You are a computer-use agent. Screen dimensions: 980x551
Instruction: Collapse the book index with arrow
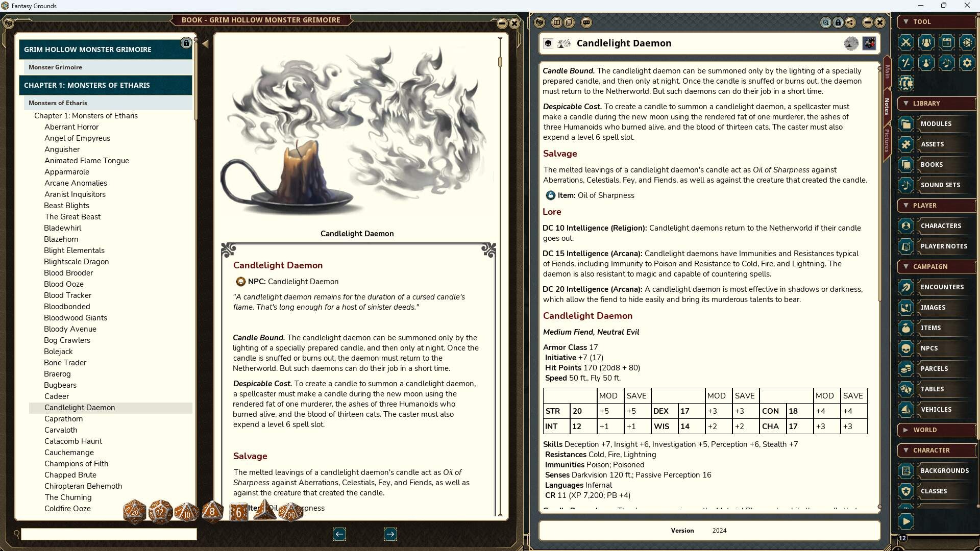[x=205, y=44]
